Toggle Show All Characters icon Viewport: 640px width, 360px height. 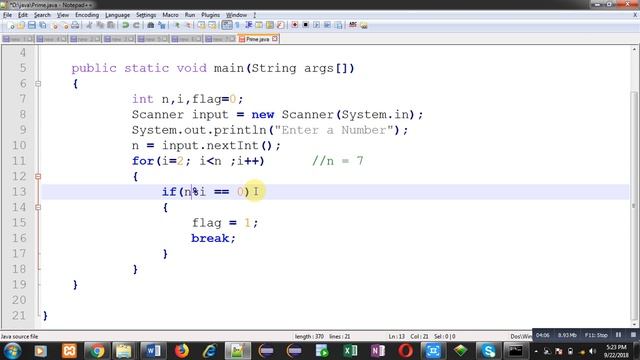(237, 25)
